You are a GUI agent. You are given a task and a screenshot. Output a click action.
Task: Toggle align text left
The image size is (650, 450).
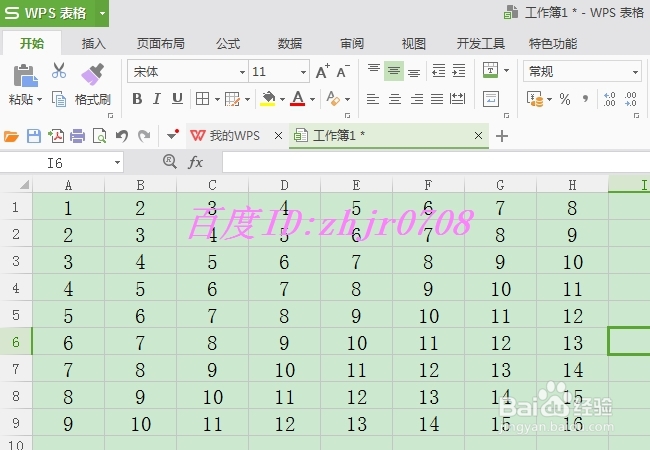click(x=373, y=99)
